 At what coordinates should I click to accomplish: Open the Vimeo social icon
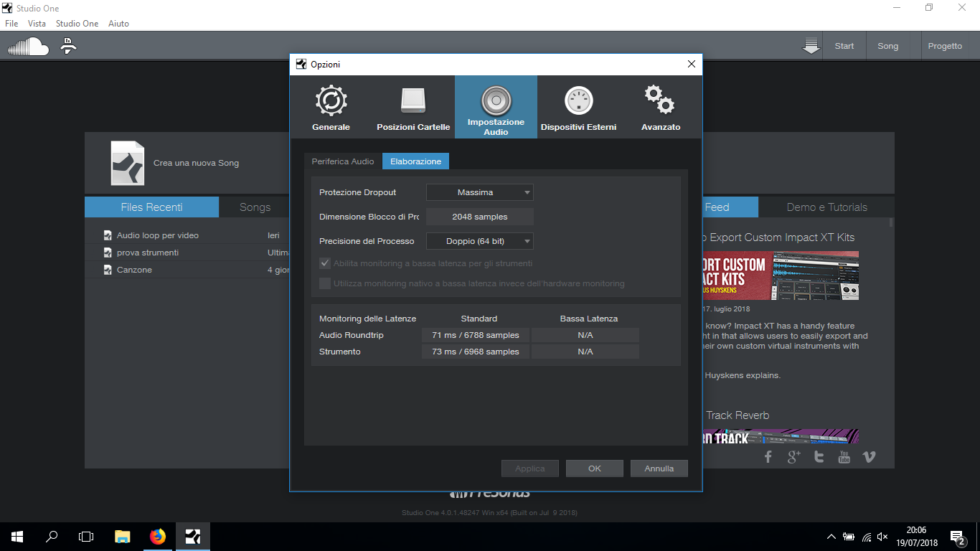click(869, 457)
